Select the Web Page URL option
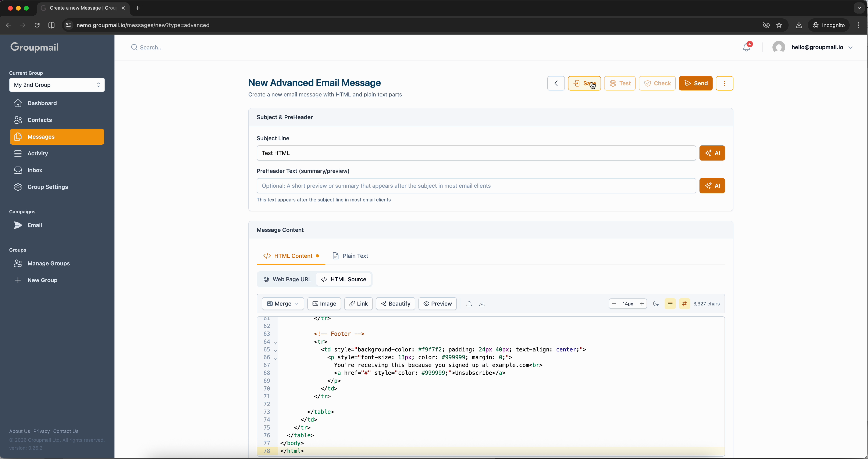This screenshot has height=459, width=868. (287, 279)
